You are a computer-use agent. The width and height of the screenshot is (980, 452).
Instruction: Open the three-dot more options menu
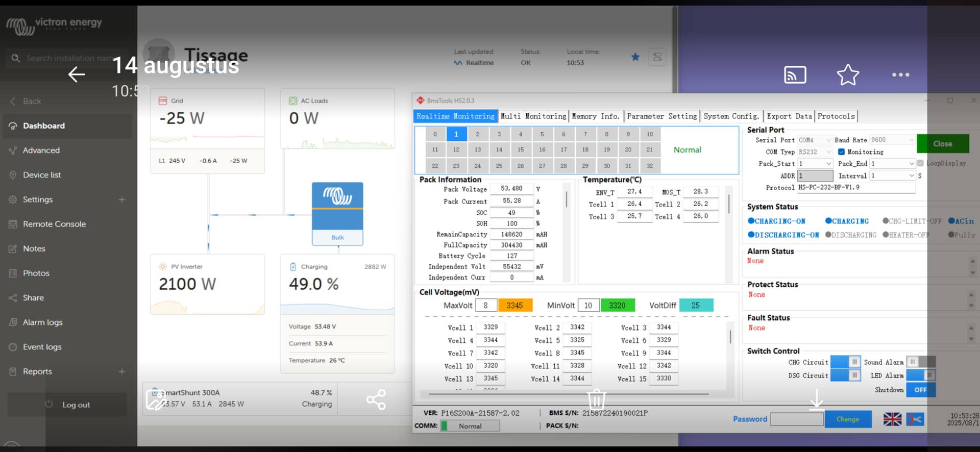[x=900, y=75]
